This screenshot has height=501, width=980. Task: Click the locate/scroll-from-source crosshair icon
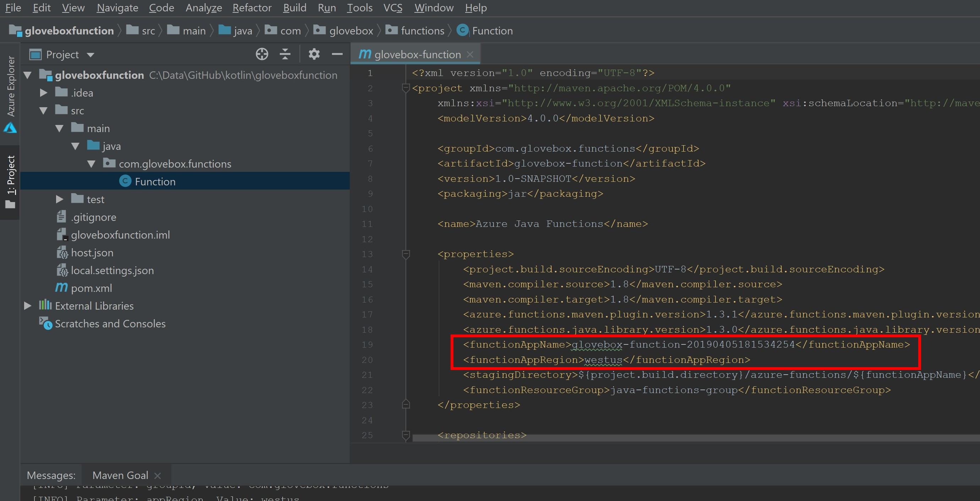tap(262, 54)
